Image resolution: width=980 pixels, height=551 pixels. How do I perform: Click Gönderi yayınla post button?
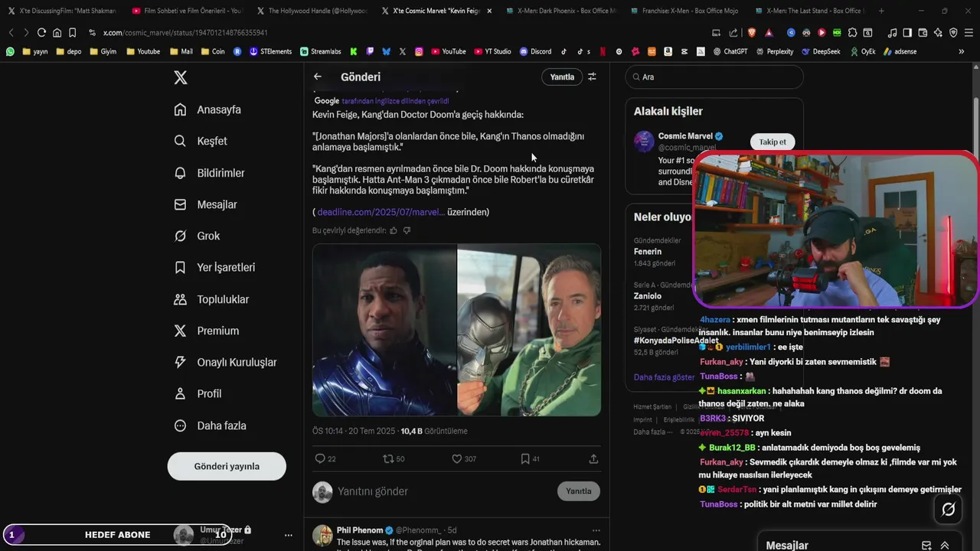227,466
